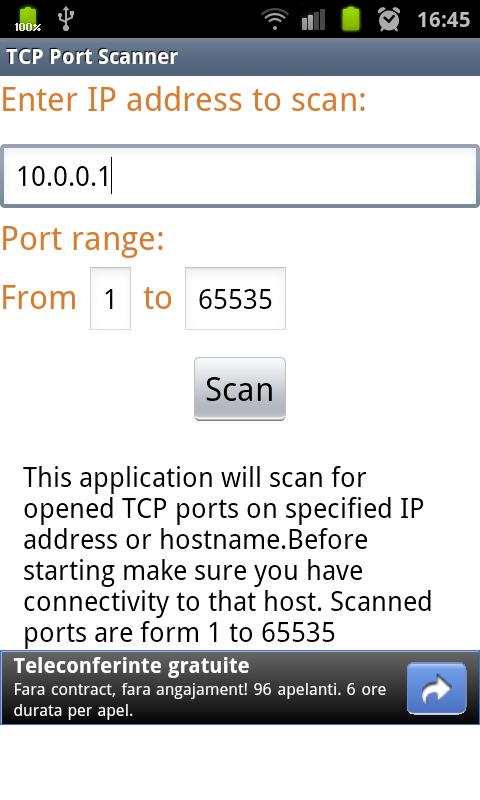
Task: Open the Teleconferinte gratuite ad banner
Action: tap(240, 687)
